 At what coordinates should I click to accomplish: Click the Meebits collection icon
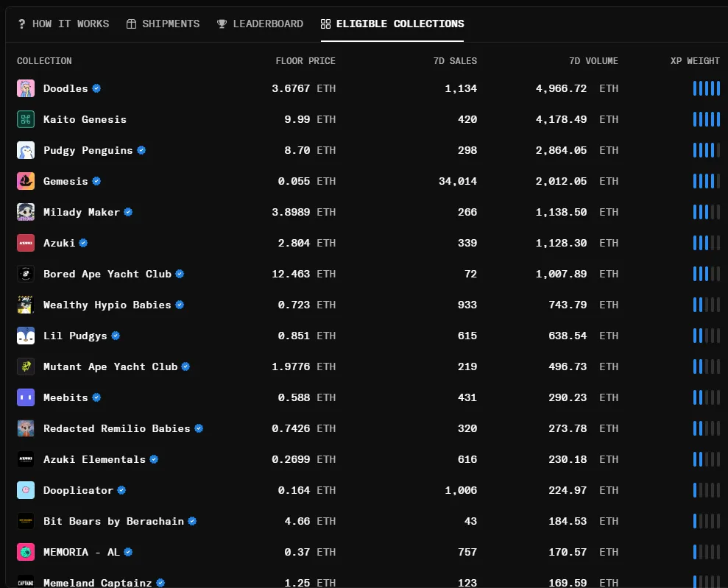point(26,397)
